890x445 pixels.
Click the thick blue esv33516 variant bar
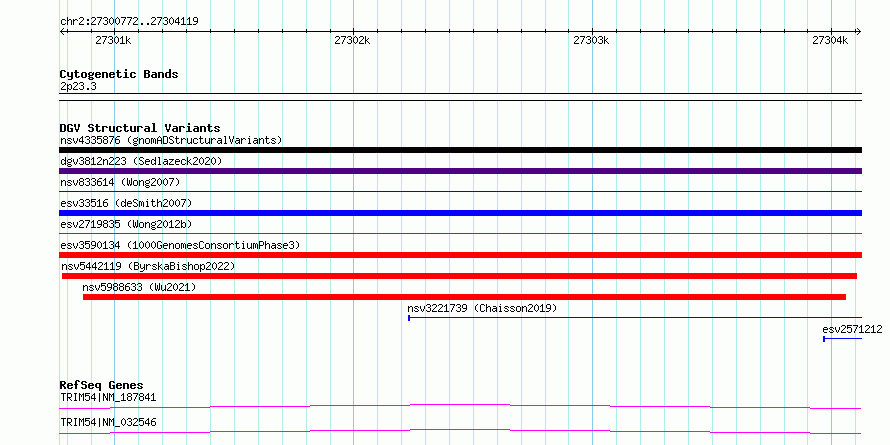tap(460, 213)
